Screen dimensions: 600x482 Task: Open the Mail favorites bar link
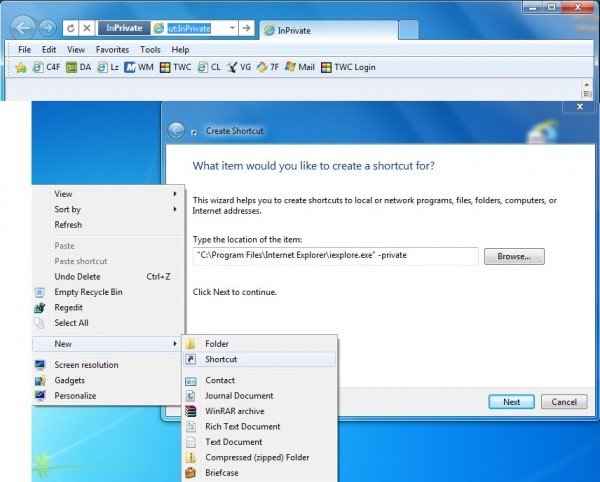[x=300, y=67]
